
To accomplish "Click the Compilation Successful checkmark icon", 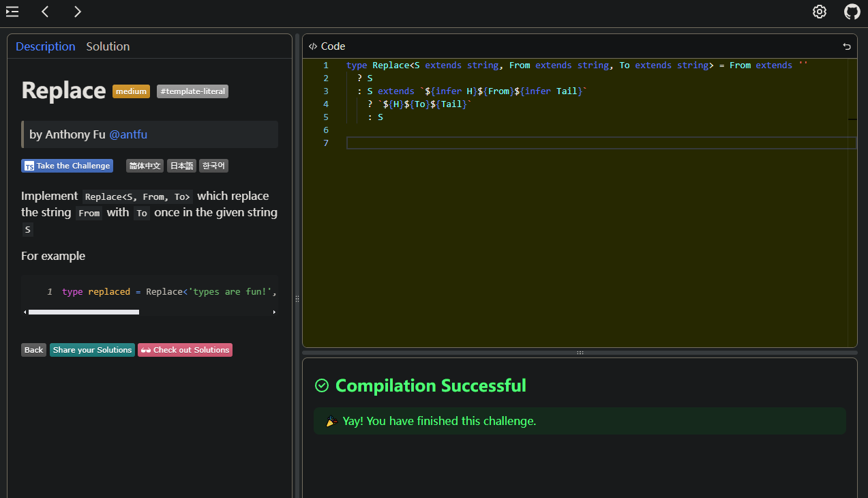I will coord(322,386).
